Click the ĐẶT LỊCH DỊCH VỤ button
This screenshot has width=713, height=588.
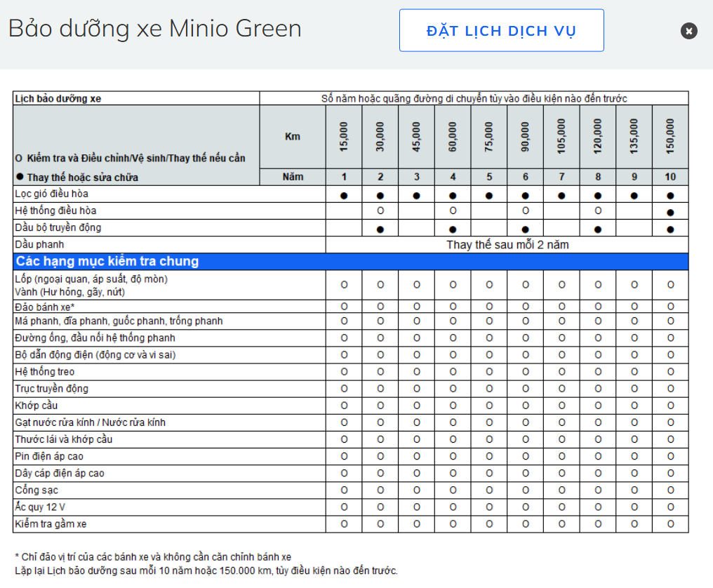[x=501, y=31]
